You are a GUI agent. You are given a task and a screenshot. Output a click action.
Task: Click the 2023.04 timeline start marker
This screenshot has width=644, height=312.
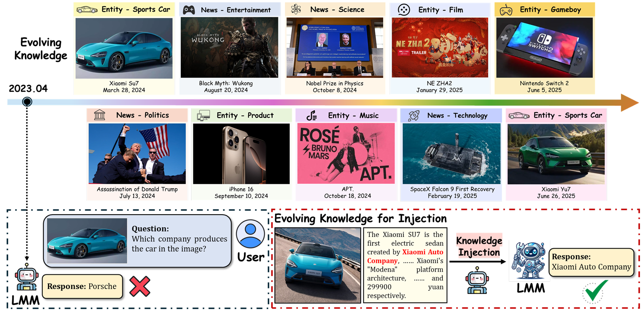27,102
